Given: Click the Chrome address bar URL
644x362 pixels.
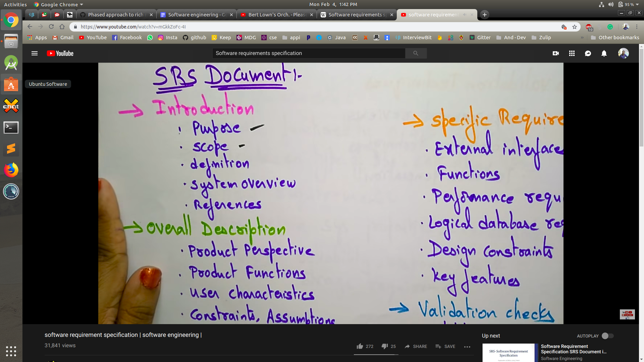Looking at the screenshot, I should pos(133,27).
